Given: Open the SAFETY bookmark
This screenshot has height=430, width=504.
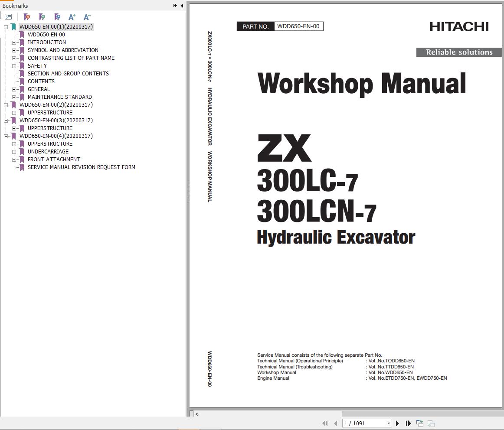Looking at the screenshot, I should [37, 66].
